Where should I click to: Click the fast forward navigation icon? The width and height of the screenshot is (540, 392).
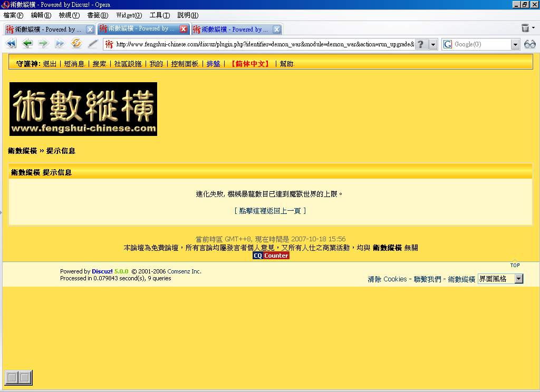point(60,44)
